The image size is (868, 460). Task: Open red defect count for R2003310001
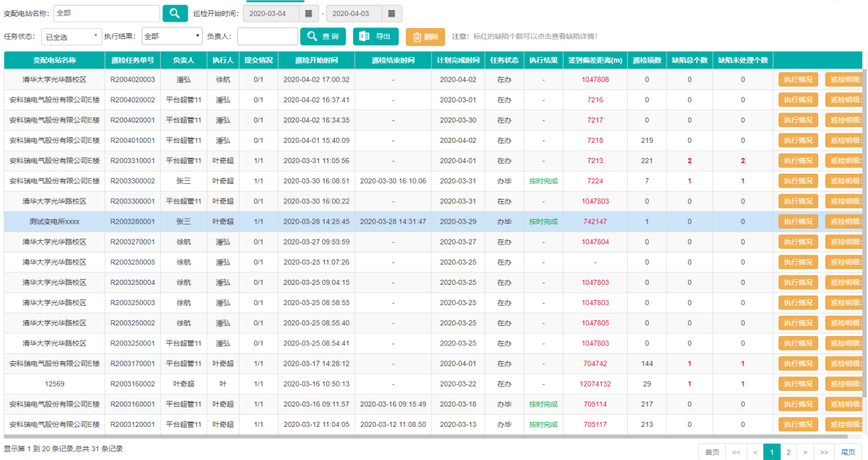coord(689,161)
